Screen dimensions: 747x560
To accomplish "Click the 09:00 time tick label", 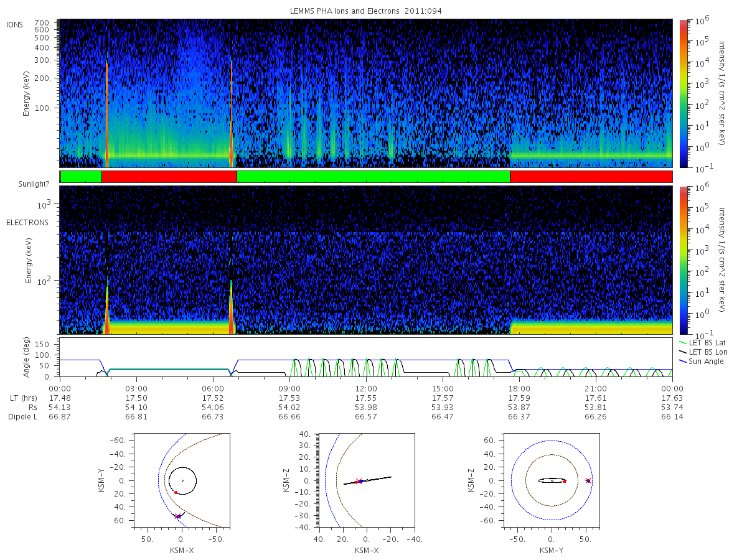I will pyautogui.click(x=290, y=389).
